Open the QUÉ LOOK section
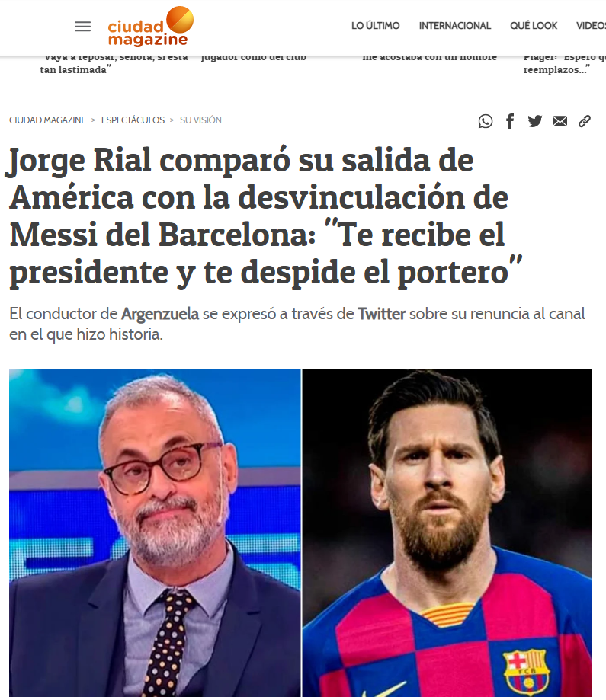The image size is (606, 700). point(533,26)
